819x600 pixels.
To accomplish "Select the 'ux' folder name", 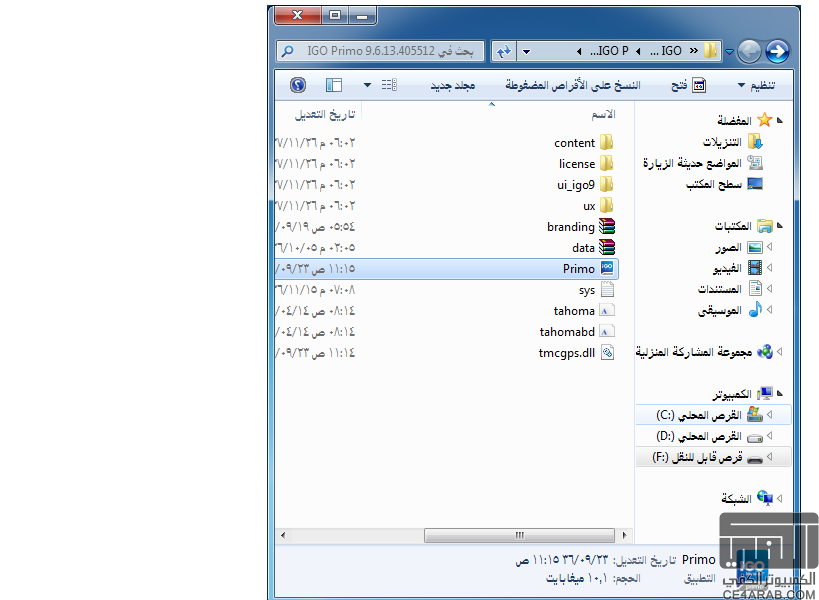I will click(x=589, y=206).
